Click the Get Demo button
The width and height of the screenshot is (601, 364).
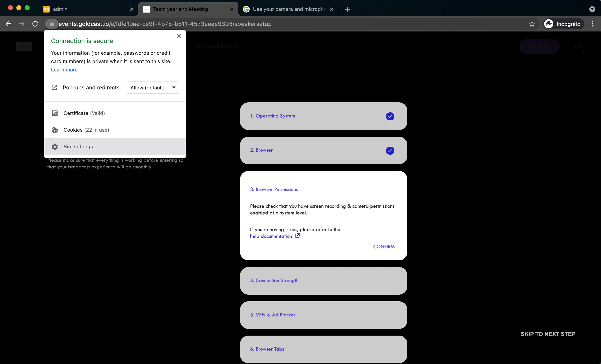(539, 46)
